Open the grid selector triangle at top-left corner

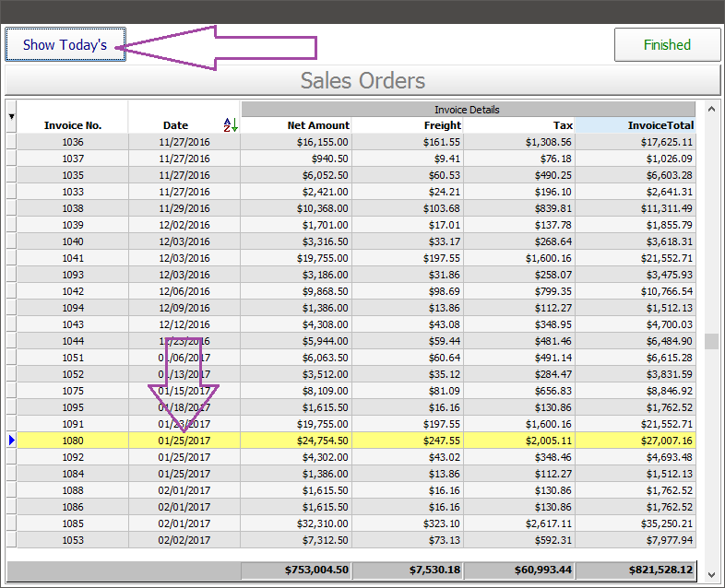click(11, 117)
